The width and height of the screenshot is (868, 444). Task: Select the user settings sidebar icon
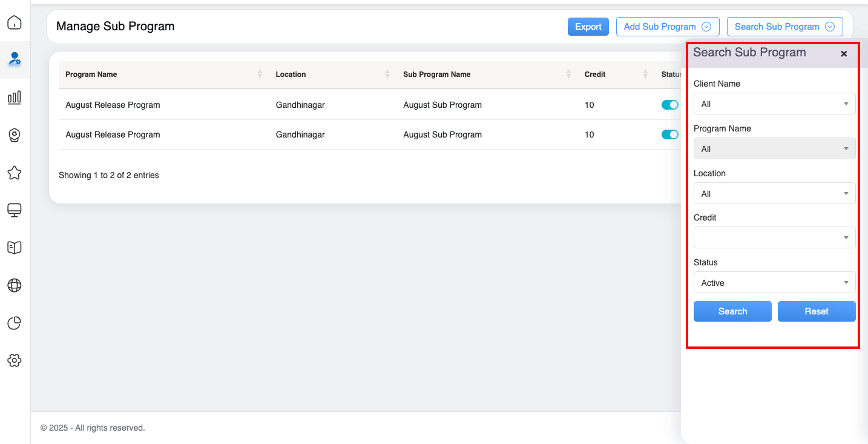click(15, 59)
